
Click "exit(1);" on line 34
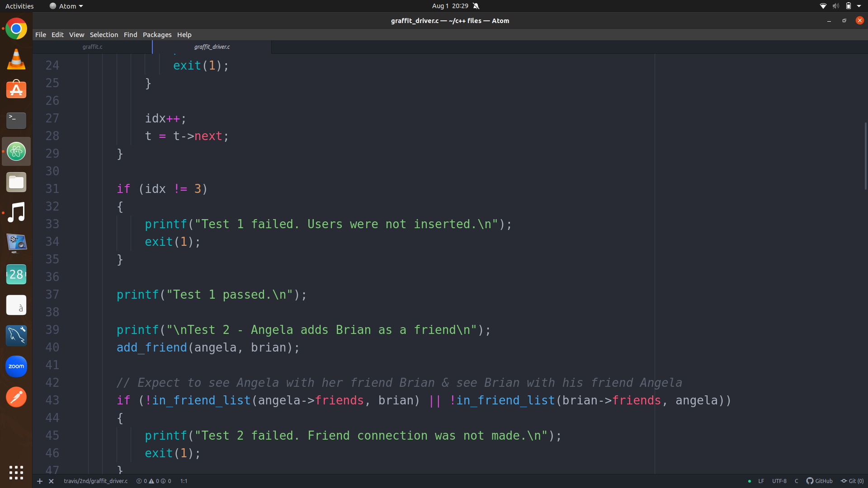tap(172, 242)
